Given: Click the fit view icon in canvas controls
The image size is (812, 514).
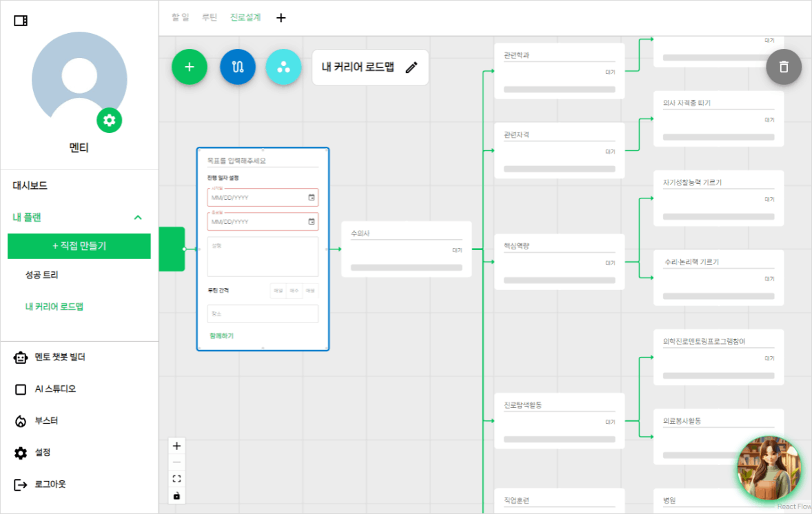Looking at the screenshot, I should [176, 479].
